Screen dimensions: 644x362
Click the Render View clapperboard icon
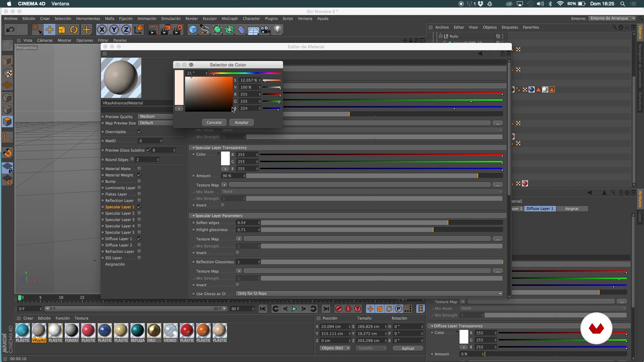153,29
